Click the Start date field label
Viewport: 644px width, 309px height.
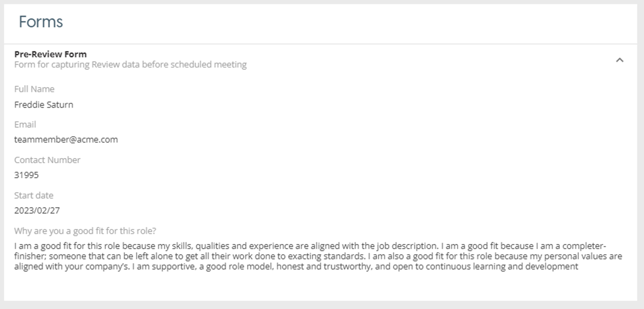click(x=34, y=195)
